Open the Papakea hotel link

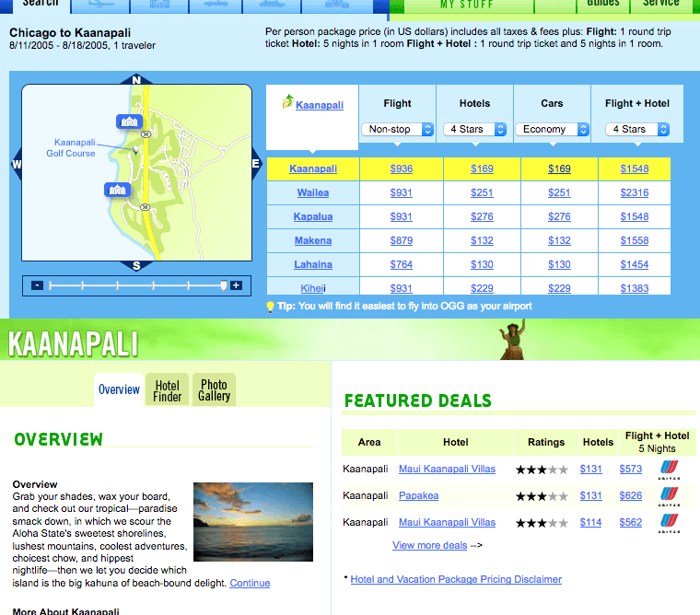(x=418, y=496)
